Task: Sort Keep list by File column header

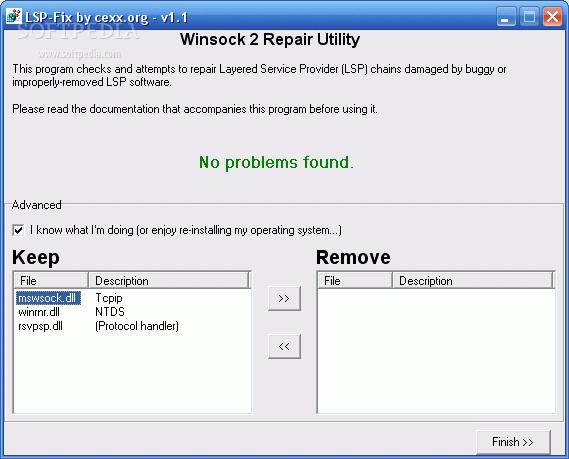Action: [51, 280]
